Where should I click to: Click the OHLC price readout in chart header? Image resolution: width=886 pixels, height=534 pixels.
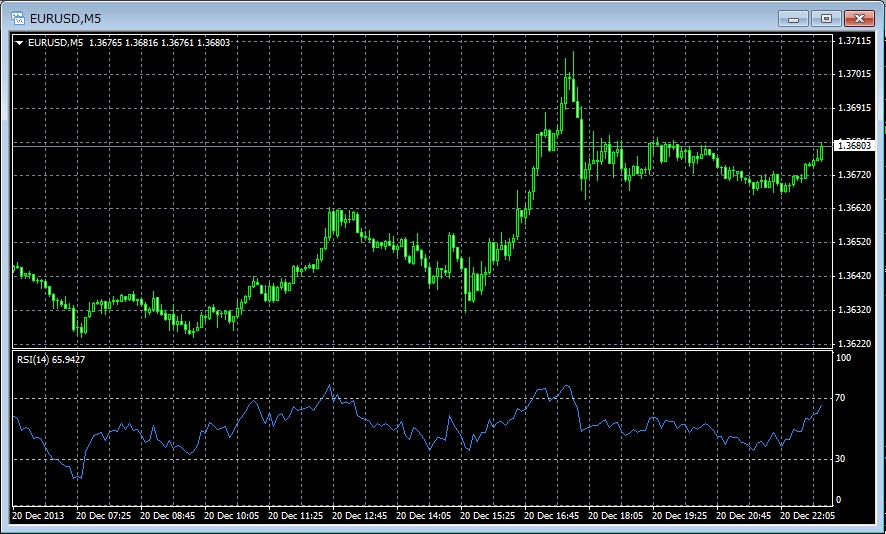(x=159, y=43)
